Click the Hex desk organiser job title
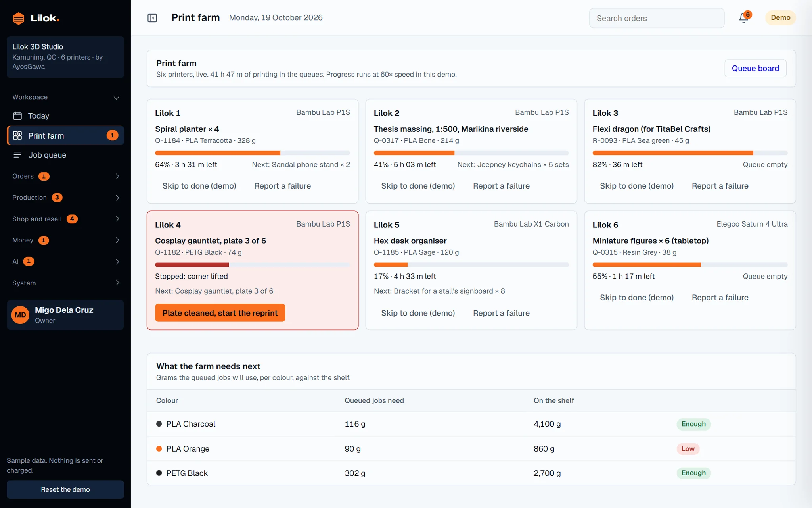This screenshot has width=812, height=508. click(410, 241)
